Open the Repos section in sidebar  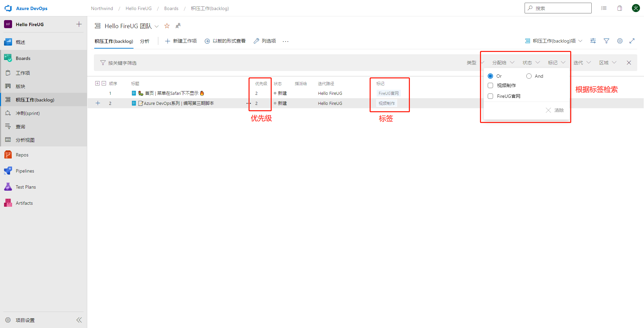pos(22,155)
